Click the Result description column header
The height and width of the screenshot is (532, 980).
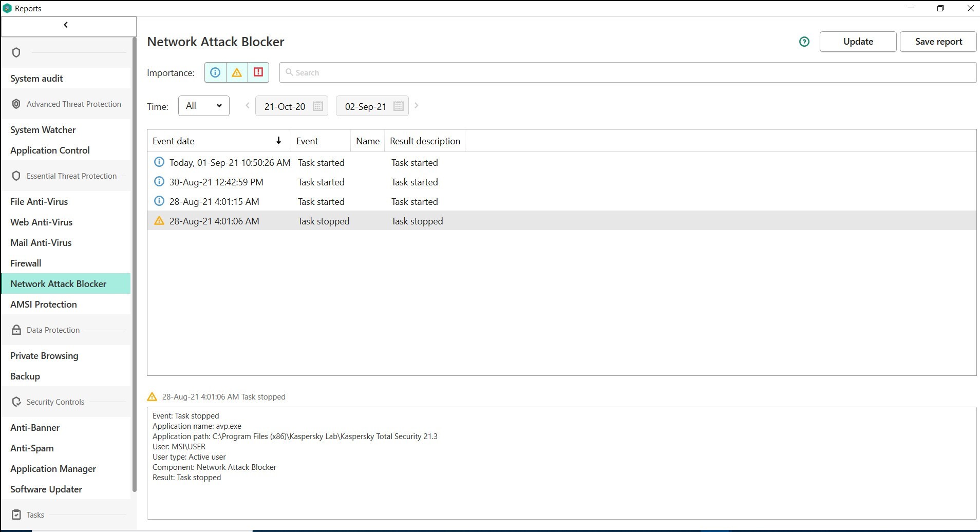(x=425, y=141)
